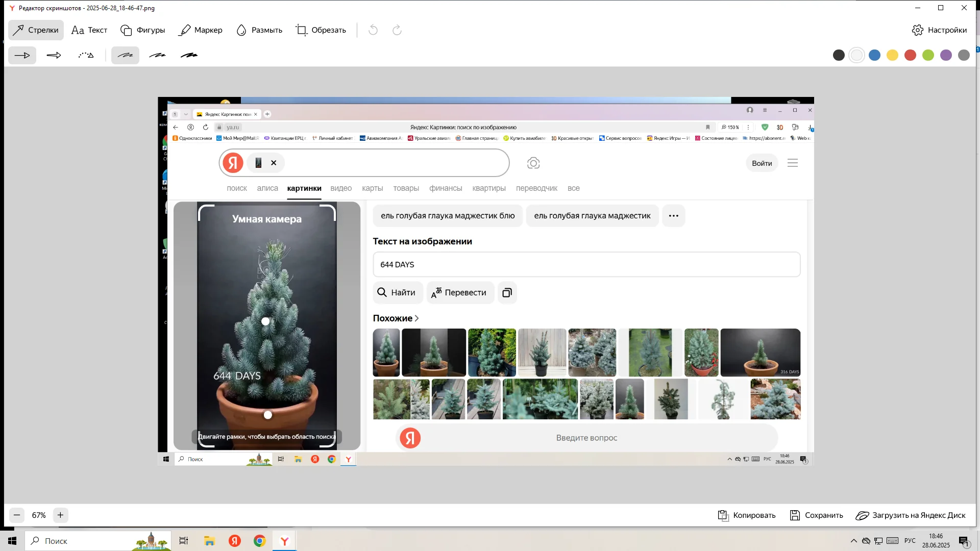
Task: Choose the dotted arrow style
Action: point(86,55)
